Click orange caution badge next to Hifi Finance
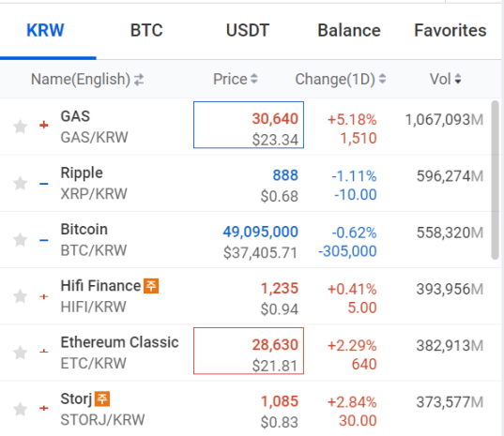504x436 pixels. click(x=151, y=286)
